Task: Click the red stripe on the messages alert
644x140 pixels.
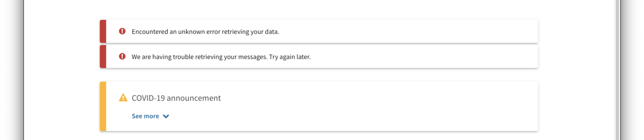Action: (x=103, y=56)
